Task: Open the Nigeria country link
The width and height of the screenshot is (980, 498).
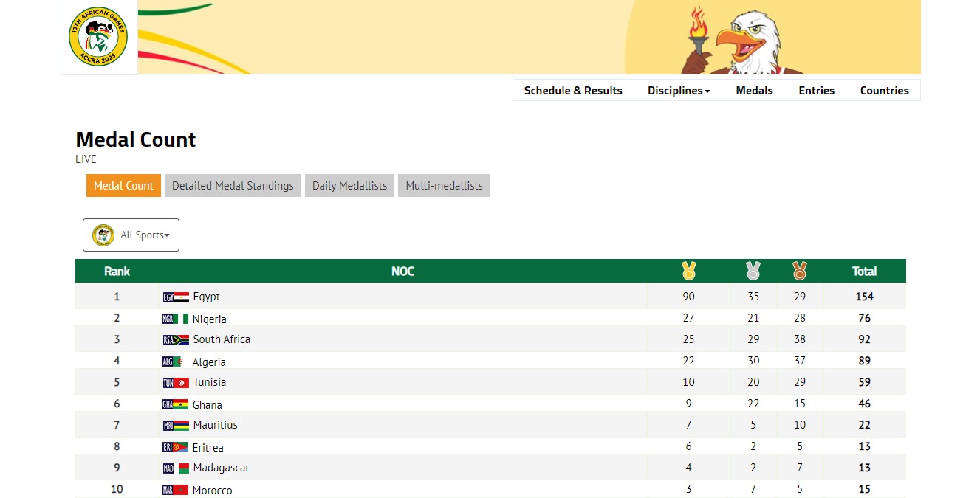Action: 209,319
